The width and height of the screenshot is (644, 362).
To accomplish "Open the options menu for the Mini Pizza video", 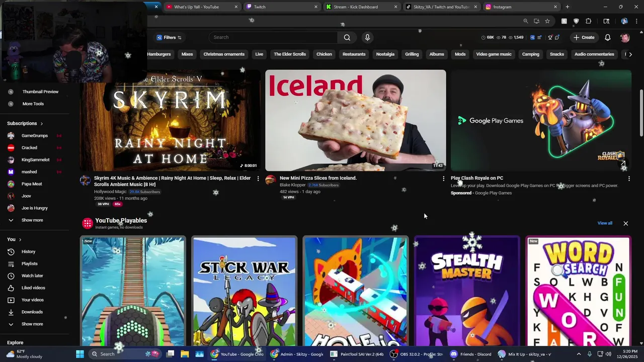I will pyautogui.click(x=443, y=178).
